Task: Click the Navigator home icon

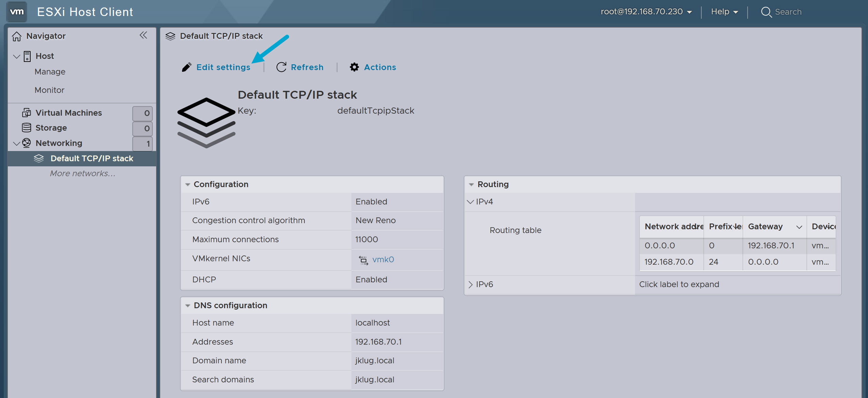Action: [x=17, y=36]
